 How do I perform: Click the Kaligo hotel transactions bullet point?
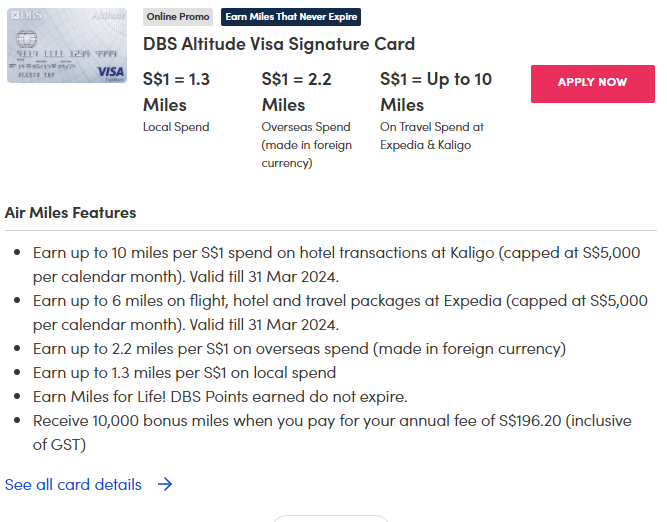click(336, 264)
